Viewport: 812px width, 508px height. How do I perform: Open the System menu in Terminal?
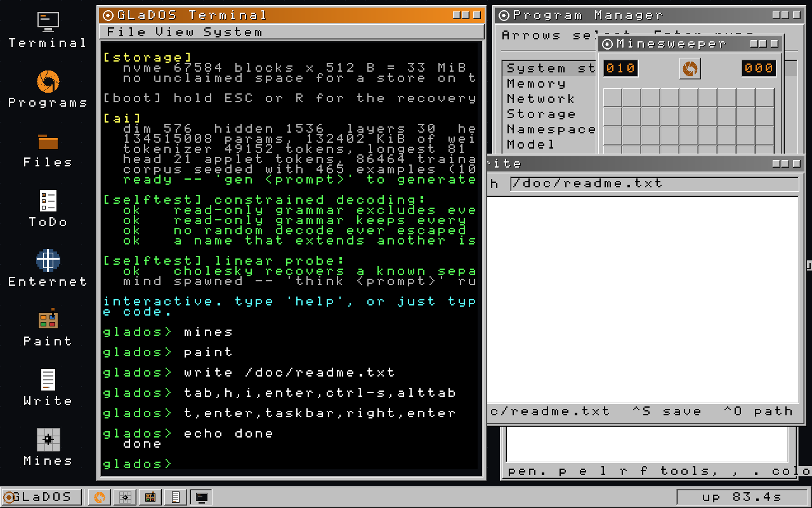(x=233, y=32)
